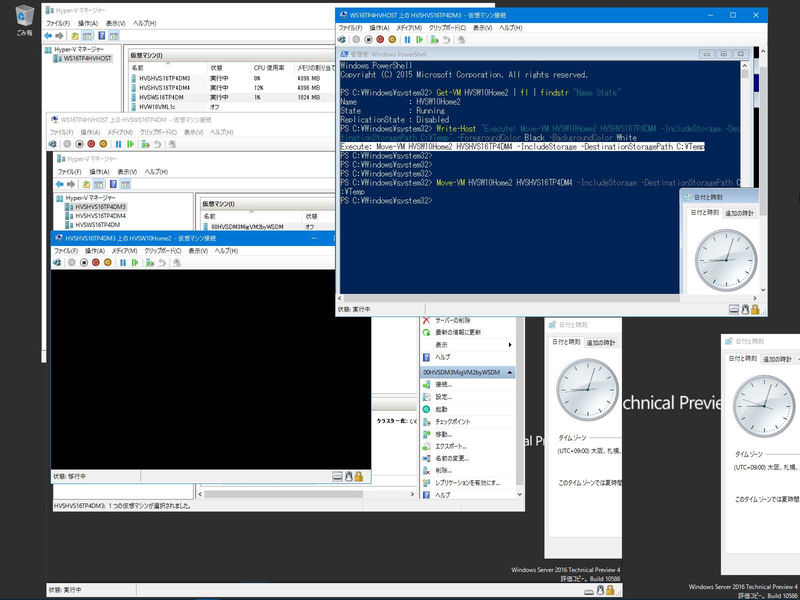The width and height of the screenshot is (800, 600).
Task: Click back arrow in inner Hyper-V Manager toolbar
Action: click(x=60, y=184)
